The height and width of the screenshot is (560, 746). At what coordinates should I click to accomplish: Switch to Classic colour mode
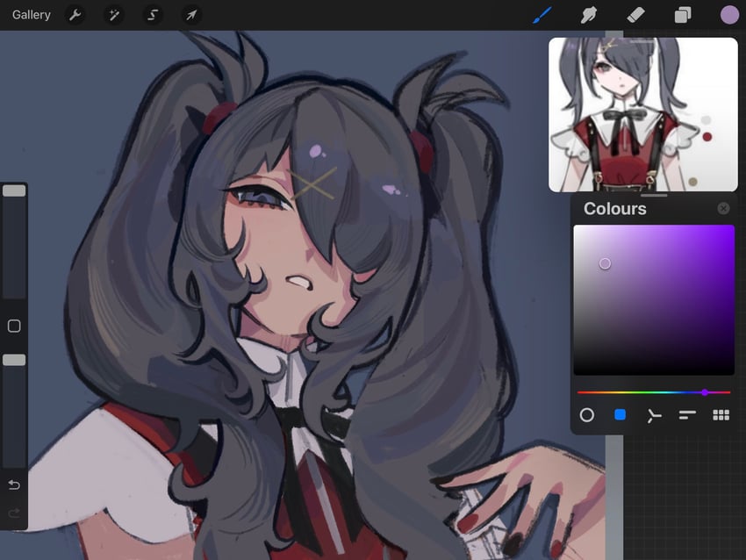click(620, 415)
